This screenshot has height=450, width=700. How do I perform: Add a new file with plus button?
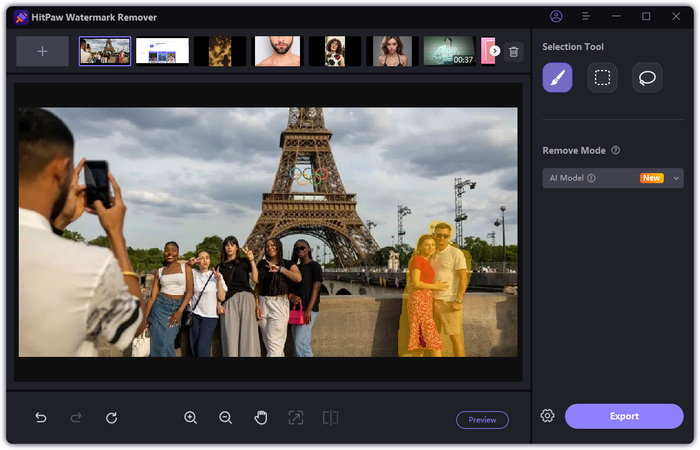click(42, 51)
